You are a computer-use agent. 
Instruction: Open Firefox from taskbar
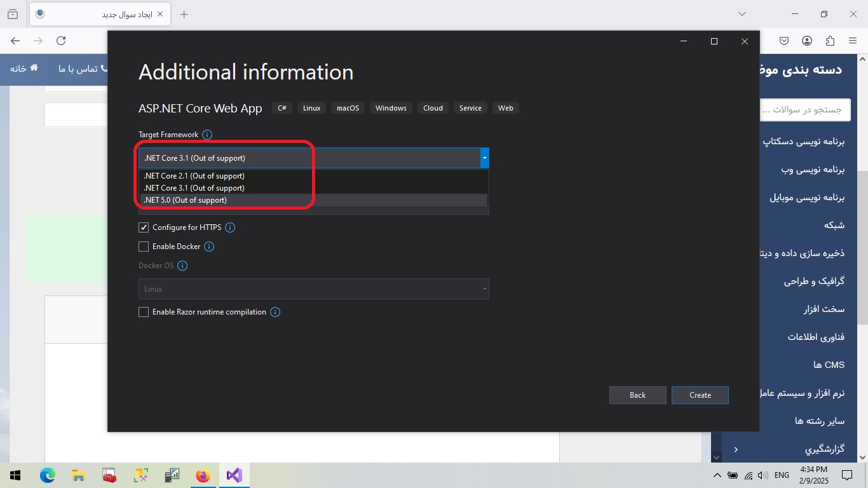pyautogui.click(x=203, y=475)
